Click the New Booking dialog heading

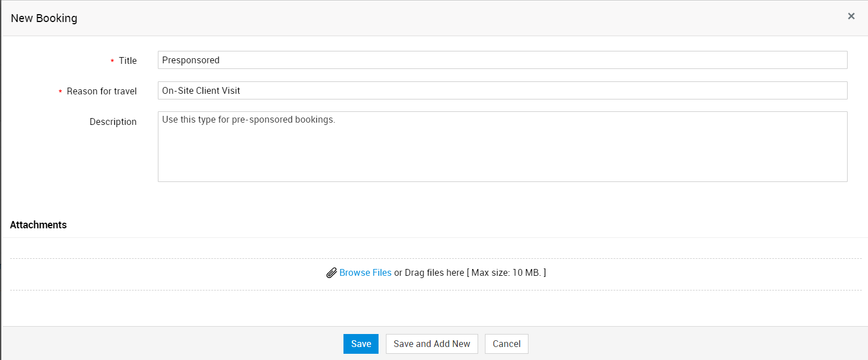tap(44, 18)
